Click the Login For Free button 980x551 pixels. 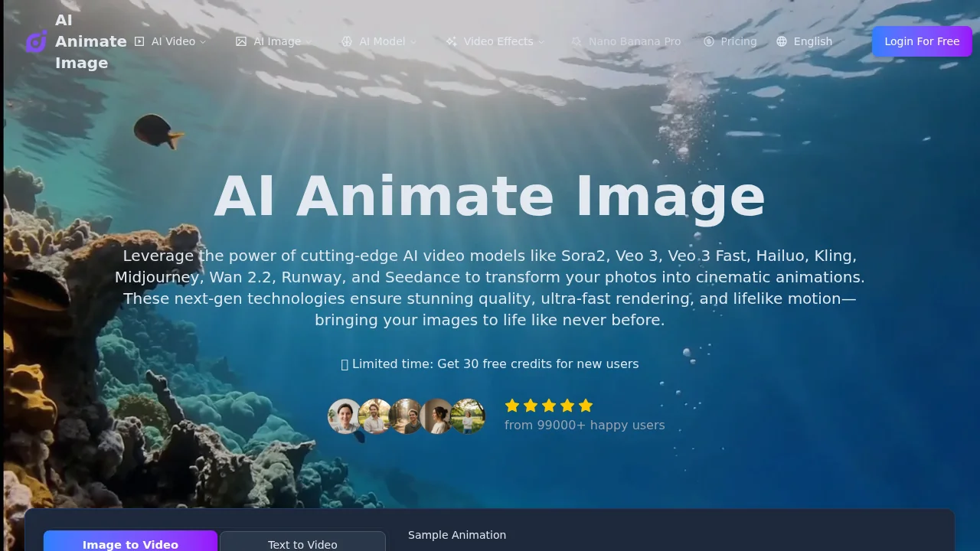[922, 41]
